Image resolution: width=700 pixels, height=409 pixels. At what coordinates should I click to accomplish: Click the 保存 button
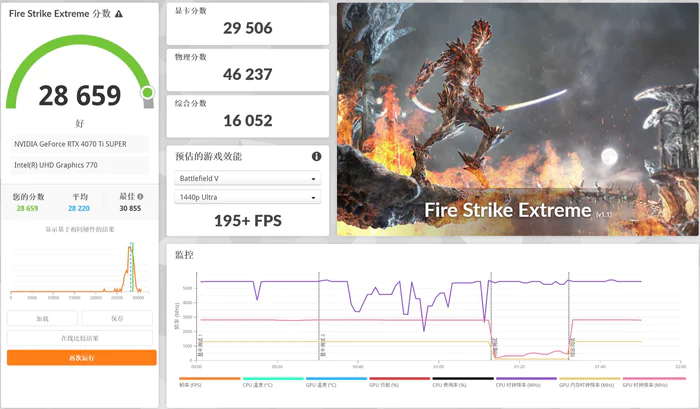click(117, 318)
